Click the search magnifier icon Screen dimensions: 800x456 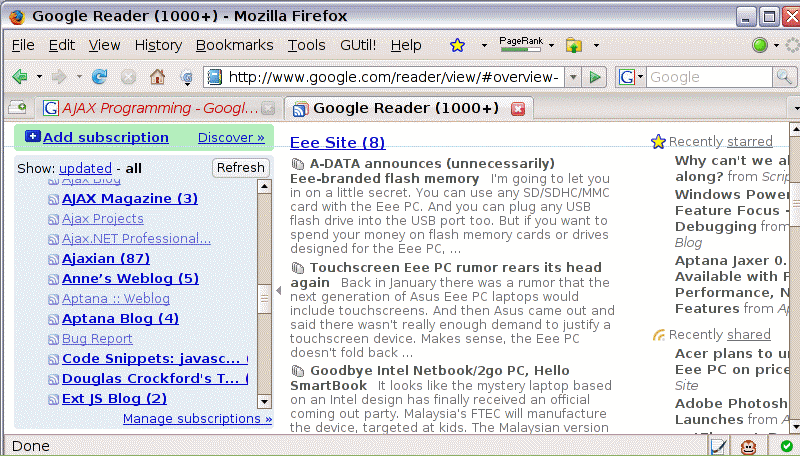point(784,77)
